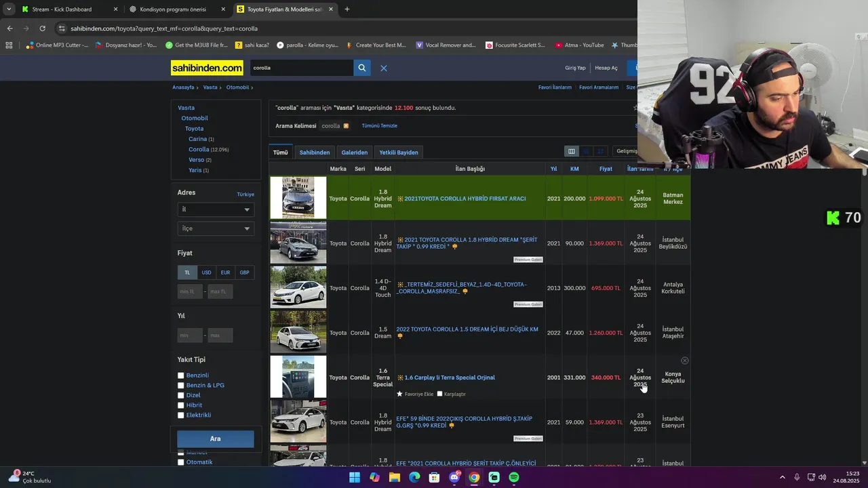Check the Otomatik gear option
Viewport: 868px width, 488px height.
pyautogui.click(x=181, y=462)
